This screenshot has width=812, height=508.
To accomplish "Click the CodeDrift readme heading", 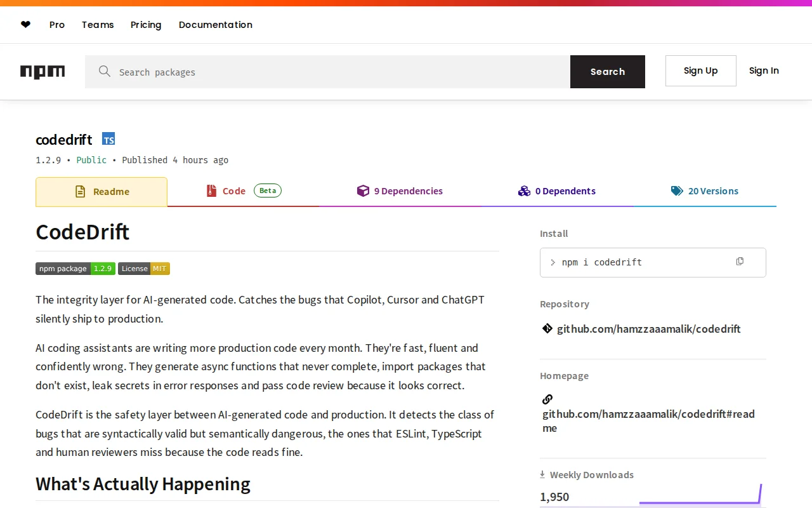I will pos(82,232).
